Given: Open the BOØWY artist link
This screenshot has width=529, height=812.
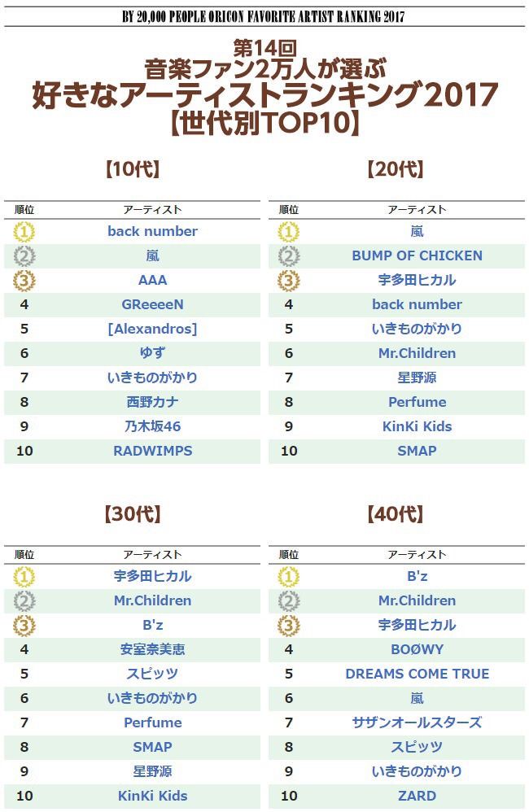Looking at the screenshot, I should tap(417, 649).
